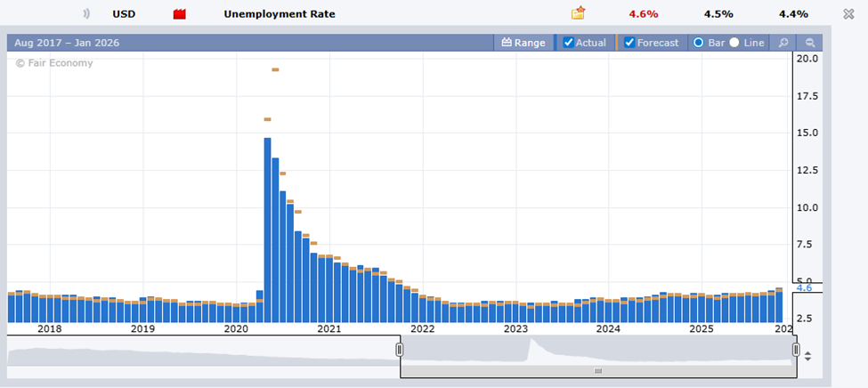Click the 10.0 y-axis label
Image resolution: width=868 pixels, height=388 pixels.
tap(807, 207)
